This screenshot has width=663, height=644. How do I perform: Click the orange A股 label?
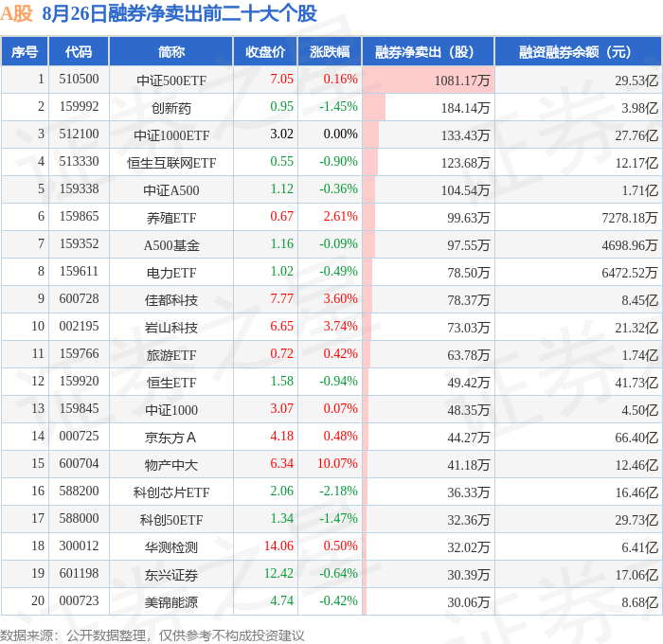pos(16,13)
